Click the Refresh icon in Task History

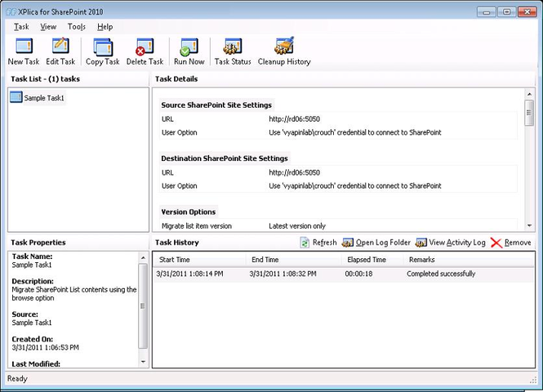(x=305, y=243)
